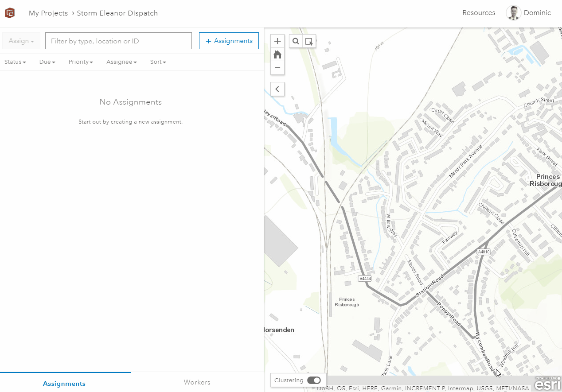Click the Chiltern Close label
Screen dimensions: 562x392
coord(491,213)
